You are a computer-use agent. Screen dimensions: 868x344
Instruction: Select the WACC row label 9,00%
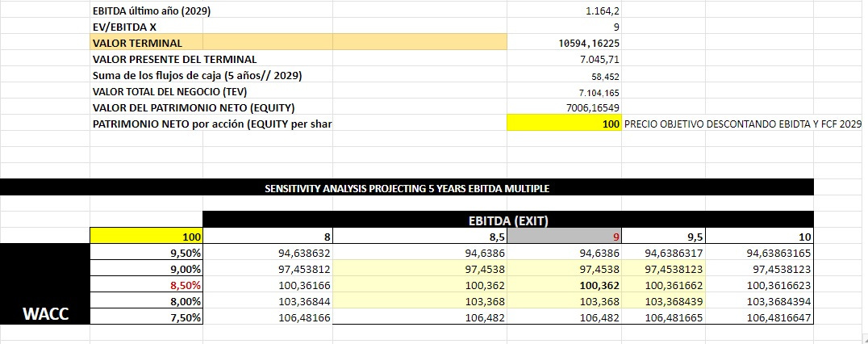tap(146, 269)
